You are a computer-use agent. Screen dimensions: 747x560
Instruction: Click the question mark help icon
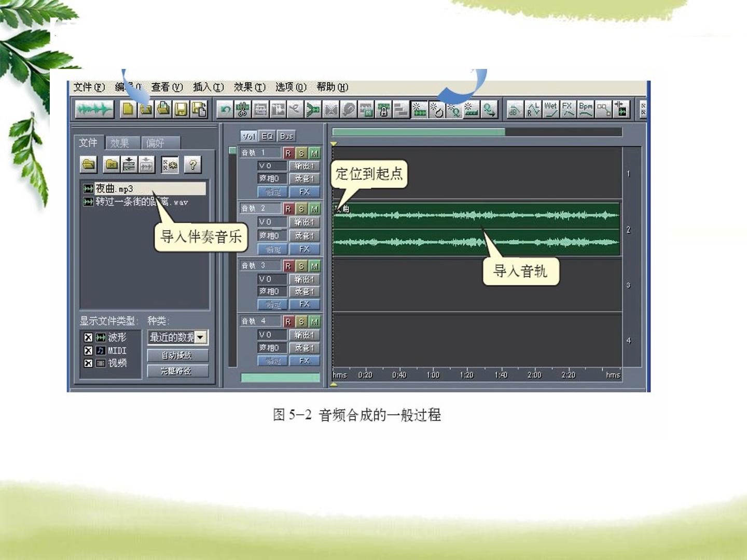[x=193, y=165]
